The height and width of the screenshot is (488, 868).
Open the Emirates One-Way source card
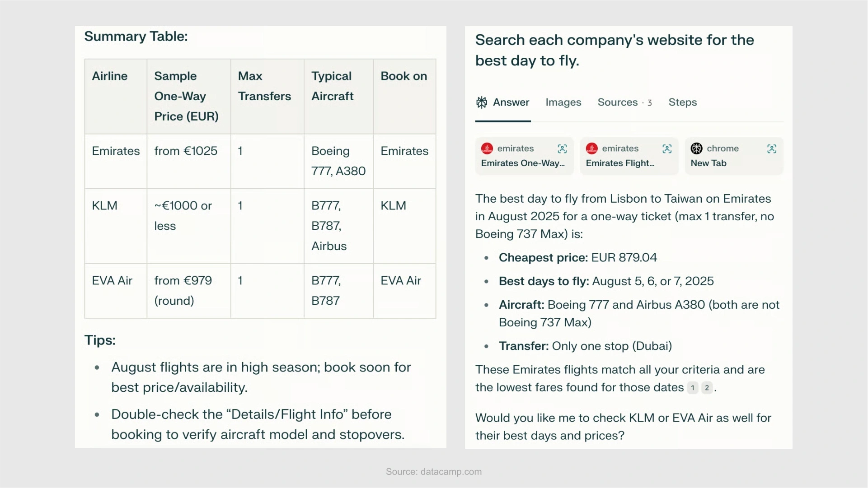524,156
